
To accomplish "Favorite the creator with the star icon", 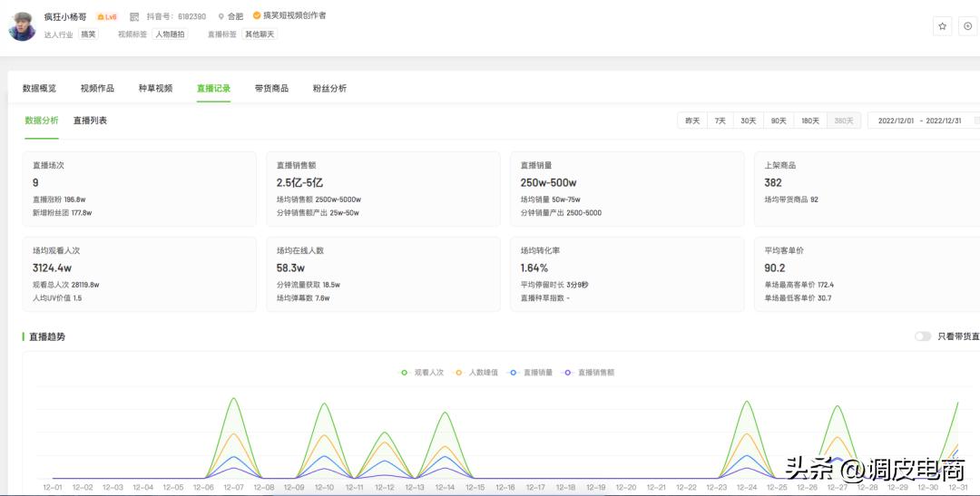I will tap(943, 26).
